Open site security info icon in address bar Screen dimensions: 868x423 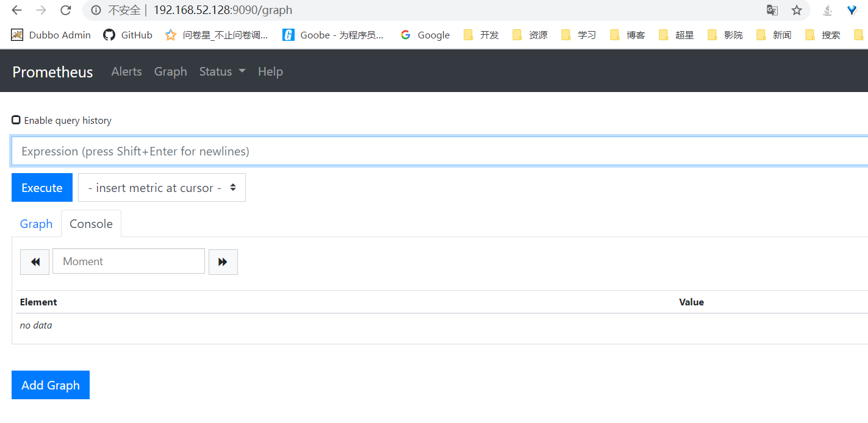click(95, 10)
